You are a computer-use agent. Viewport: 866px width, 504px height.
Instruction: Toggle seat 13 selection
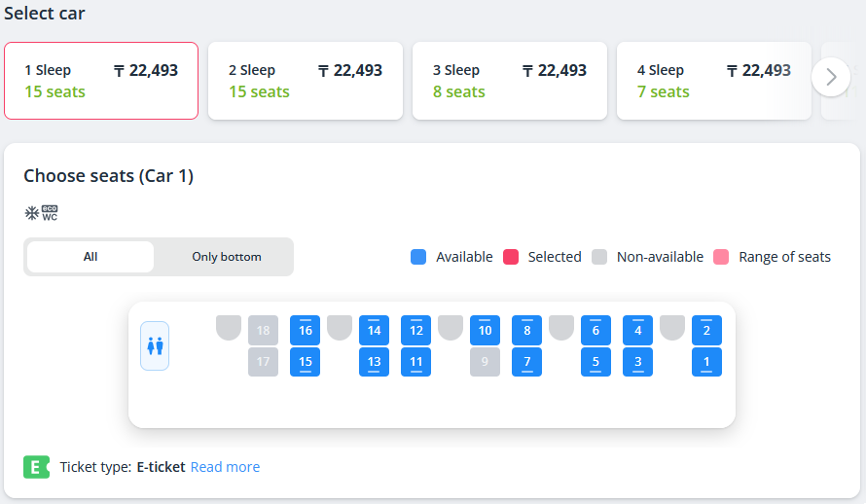pos(374,362)
